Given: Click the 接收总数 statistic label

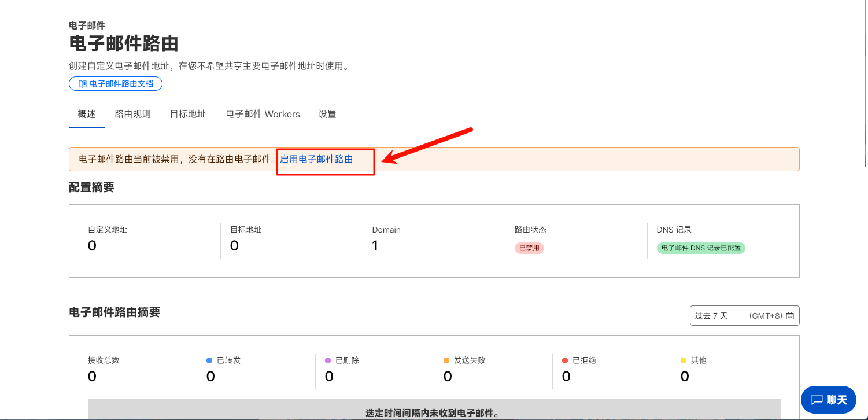Looking at the screenshot, I should tap(104, 360).
